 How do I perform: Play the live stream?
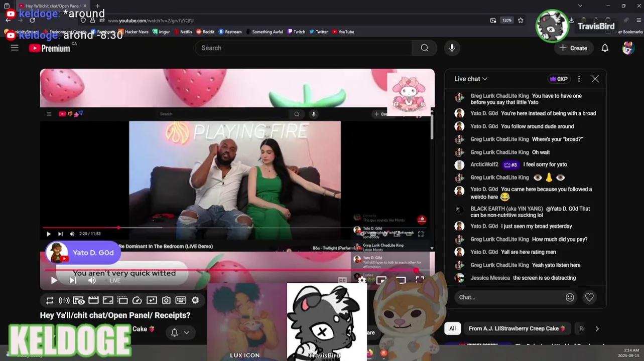coord(54,280)
